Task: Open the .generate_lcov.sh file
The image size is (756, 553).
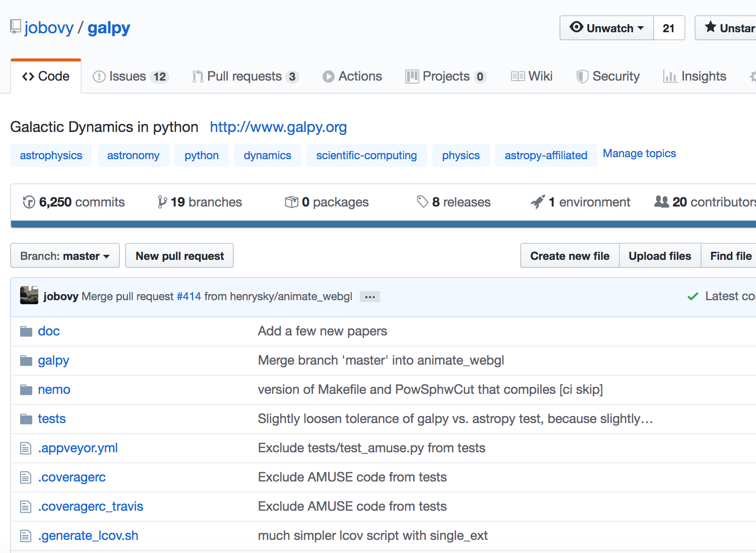Action: [88, 536]
